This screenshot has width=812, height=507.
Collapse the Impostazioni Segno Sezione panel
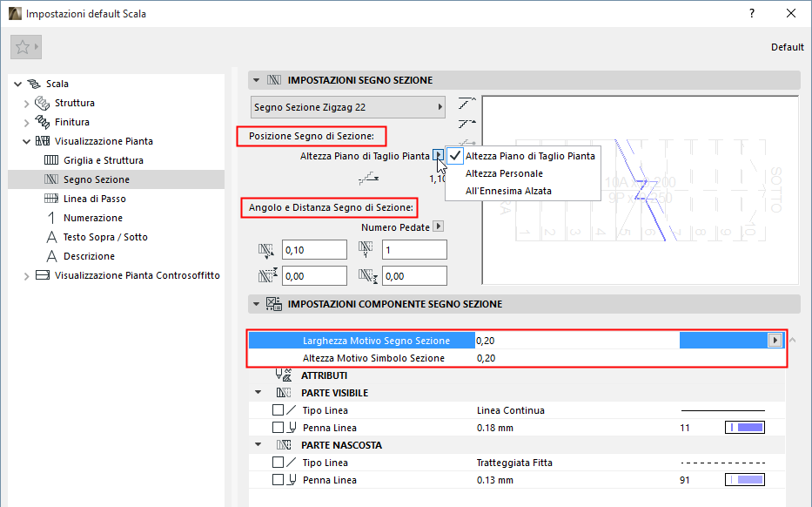[256, 80]
